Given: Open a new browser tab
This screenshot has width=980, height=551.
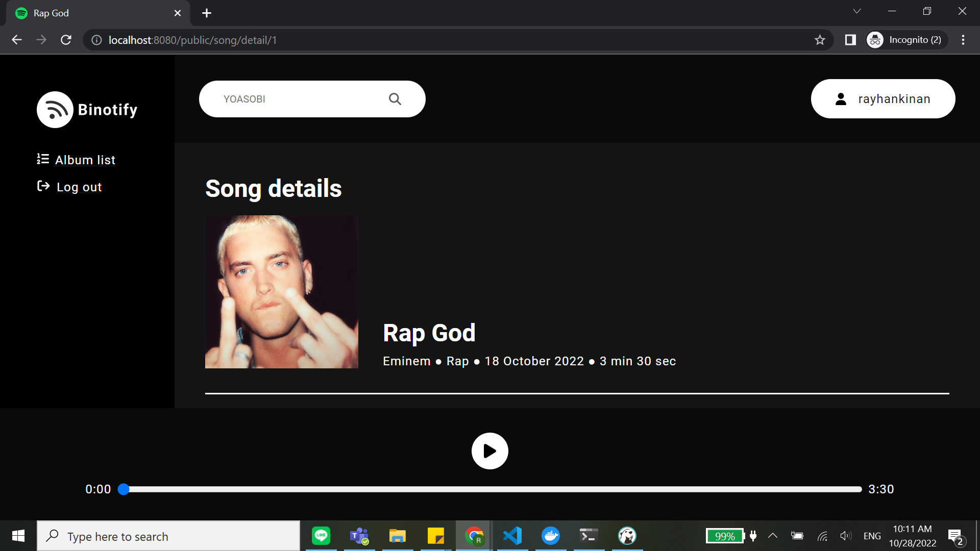Looking at the screenshot, I should (x=207, y=13).
